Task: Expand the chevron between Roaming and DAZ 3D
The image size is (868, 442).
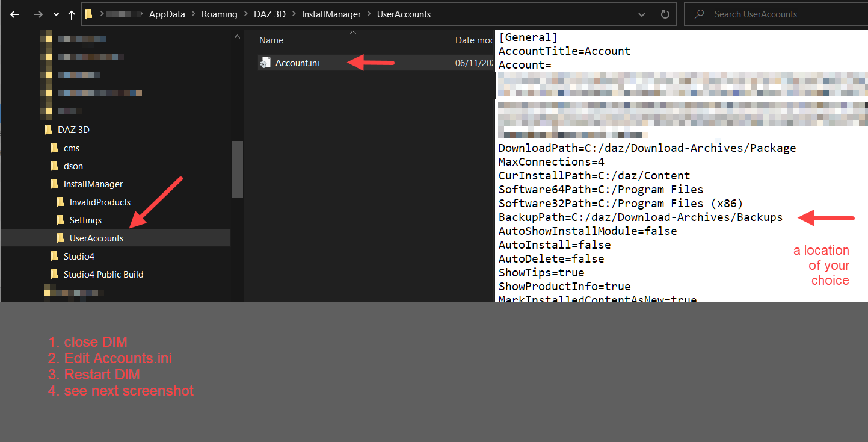Action: (245, 14)
